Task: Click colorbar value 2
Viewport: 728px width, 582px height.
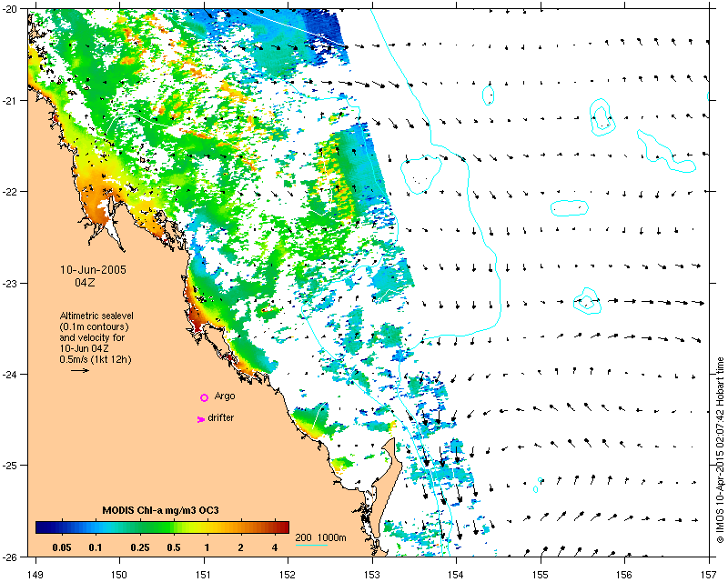Action: [x=240, y=547]
